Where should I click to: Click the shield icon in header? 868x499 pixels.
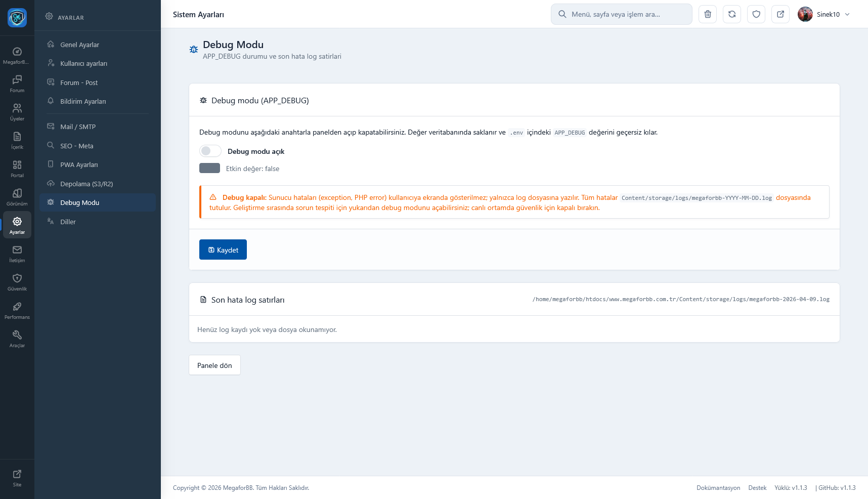756,14
